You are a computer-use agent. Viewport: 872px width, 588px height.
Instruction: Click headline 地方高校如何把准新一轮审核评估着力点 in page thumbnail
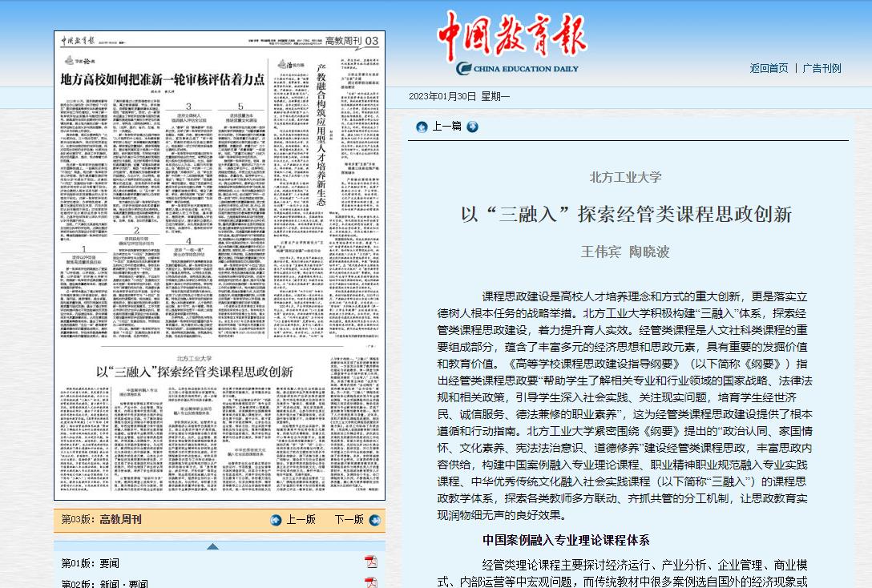point(163,79)
